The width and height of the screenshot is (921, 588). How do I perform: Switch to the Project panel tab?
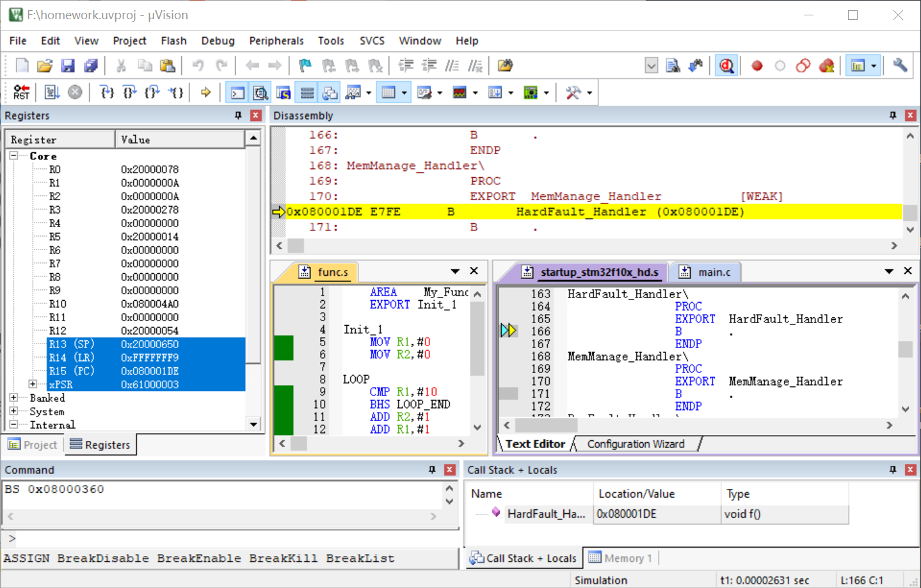click(33, 445)
